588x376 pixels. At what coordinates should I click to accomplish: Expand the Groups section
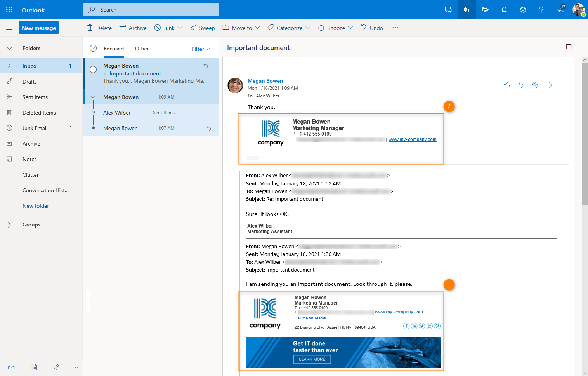(x=9, y=225)
